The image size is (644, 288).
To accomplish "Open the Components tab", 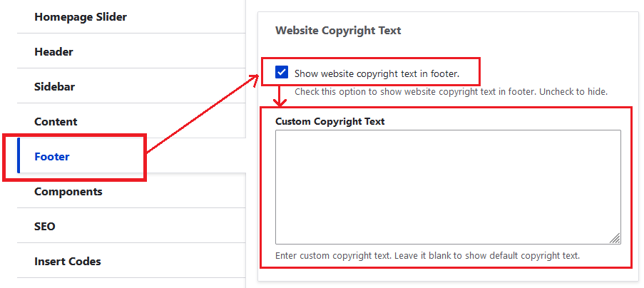I will [x=68, y=191].
